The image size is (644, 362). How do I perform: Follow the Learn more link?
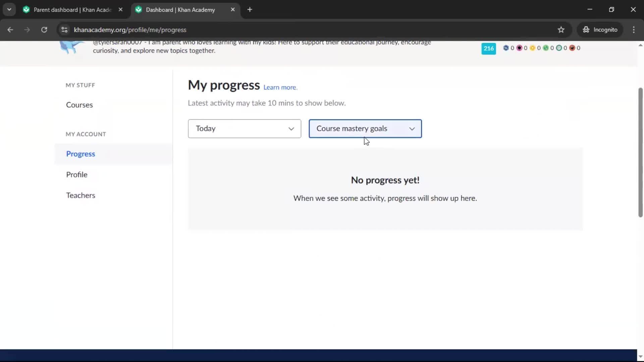coord(280,87)
